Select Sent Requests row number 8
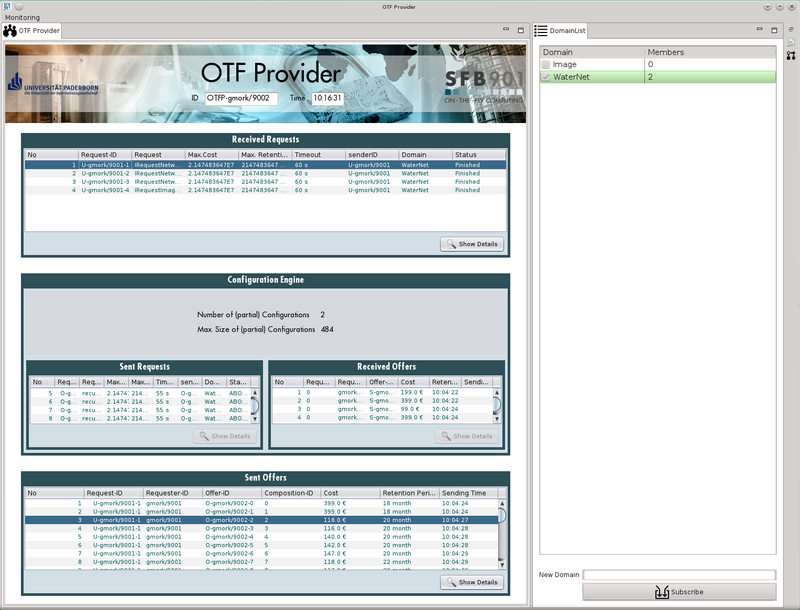The width and height of the screenshot is (800, 610). (x=141, y=418)
